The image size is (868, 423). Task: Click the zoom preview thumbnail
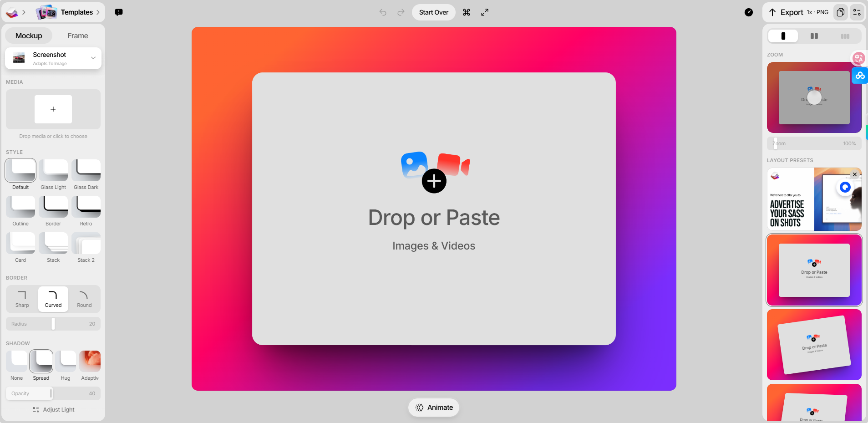(x=814, y=97)
